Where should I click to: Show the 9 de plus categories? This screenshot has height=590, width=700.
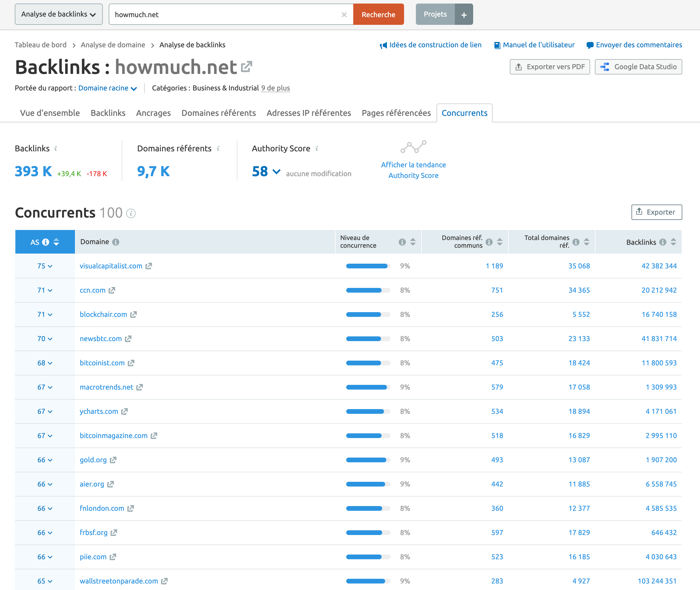click(275, 88)
